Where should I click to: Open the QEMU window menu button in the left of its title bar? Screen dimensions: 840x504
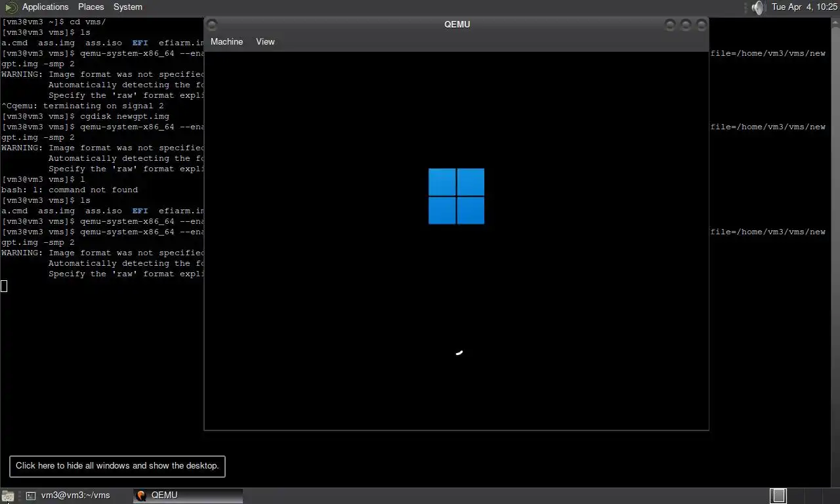tap(212, 25)
